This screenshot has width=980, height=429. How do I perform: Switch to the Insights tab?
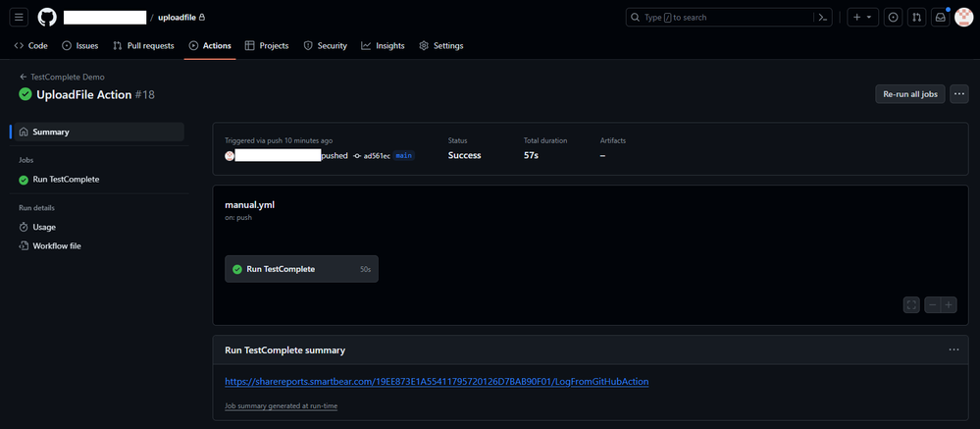pyautogui.click(x=383, y=46)
